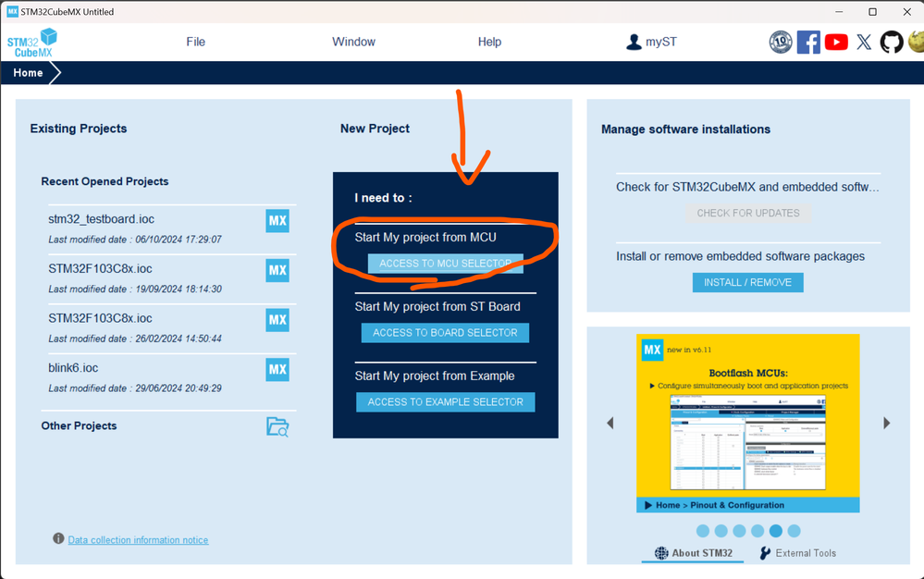The height and width of the screenshot is (579, 924).
Task: Click ACCESS TO BOARD SELECTOR button
Action: 445,333
